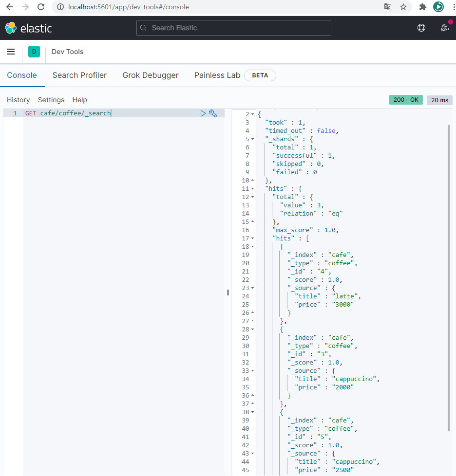456x476 pixels.
Task: Click the fold end marker at line 15
Action: click(252, 221)
